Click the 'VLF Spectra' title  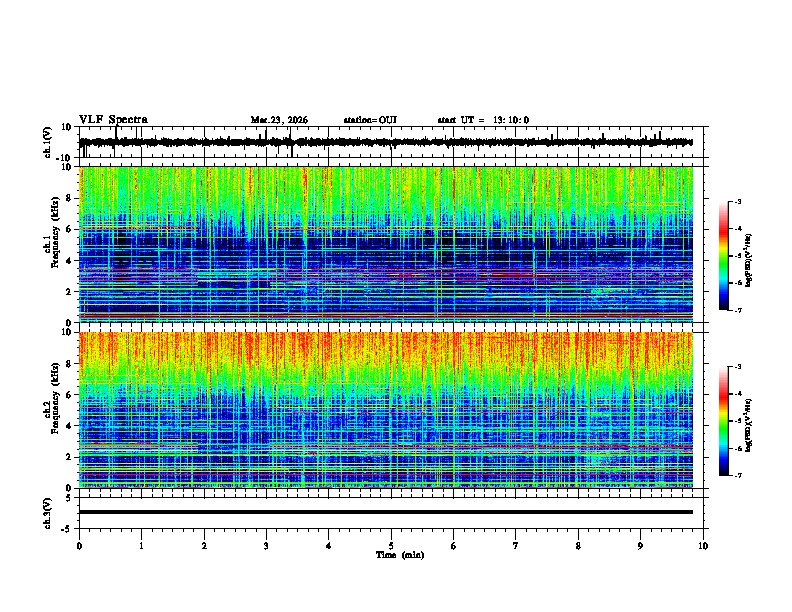tap(113, 120)
